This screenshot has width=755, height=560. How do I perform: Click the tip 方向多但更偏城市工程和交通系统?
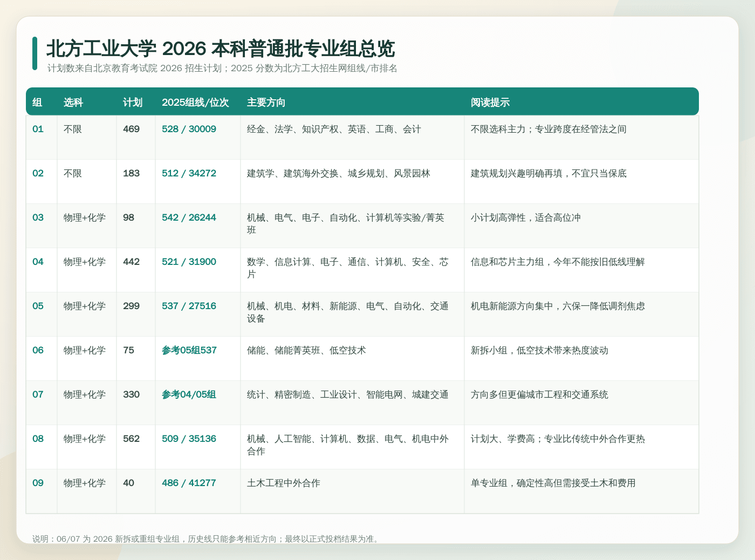[539, 395]
